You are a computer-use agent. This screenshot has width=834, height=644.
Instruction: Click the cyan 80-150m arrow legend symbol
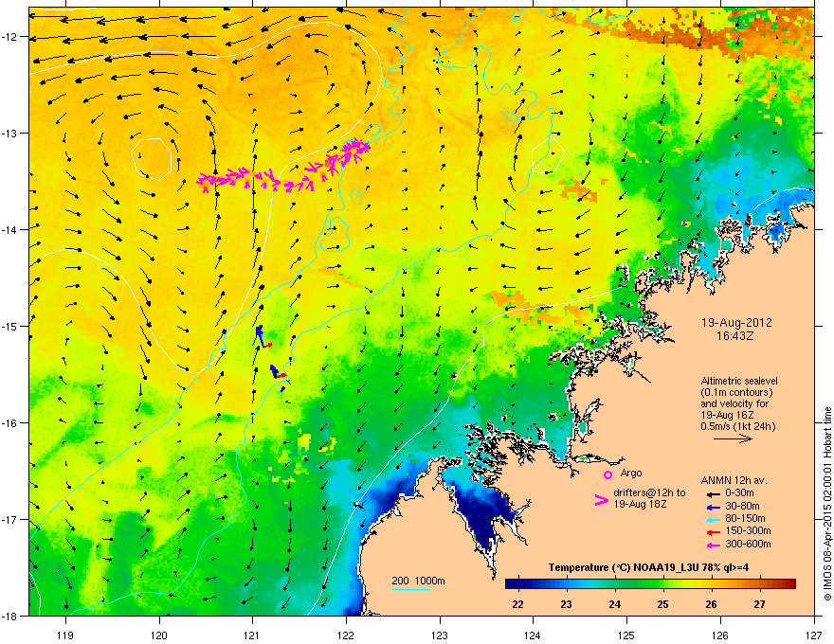[x=713, y=519]
